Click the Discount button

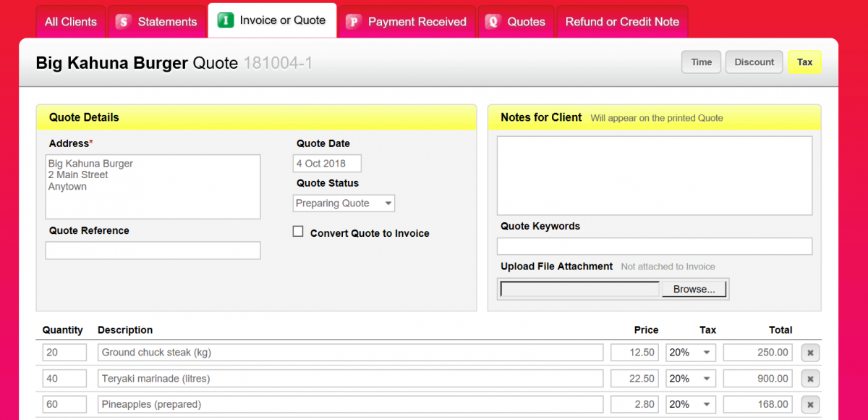(x=754, y=62)
